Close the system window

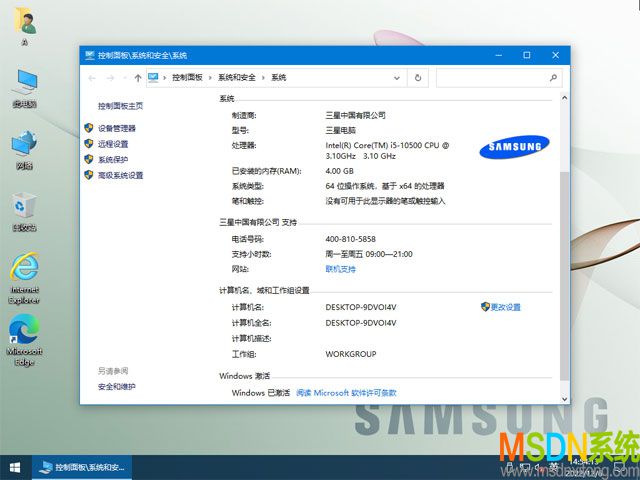tap(556, 55)
